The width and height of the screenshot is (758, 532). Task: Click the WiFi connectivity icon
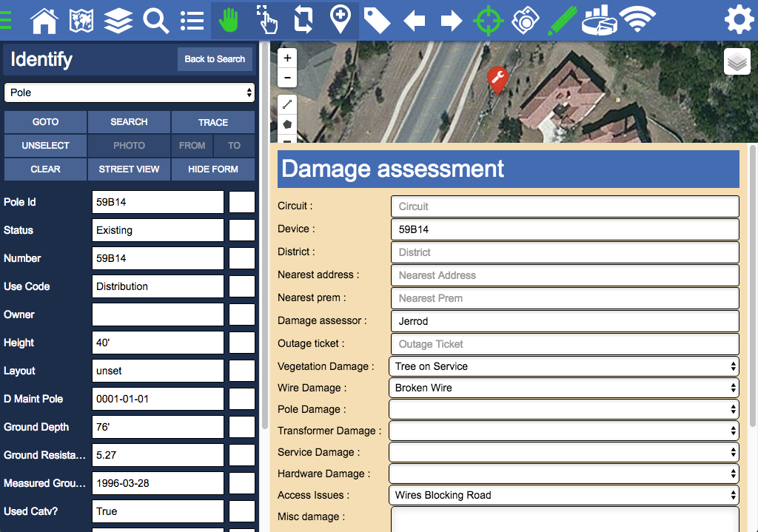tap(638, 21)
